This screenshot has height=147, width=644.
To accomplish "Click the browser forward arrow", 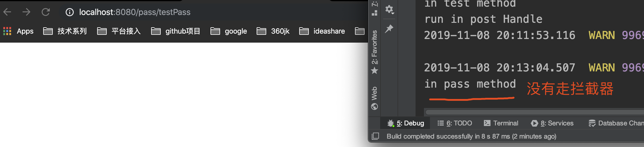I will point(26,12).
